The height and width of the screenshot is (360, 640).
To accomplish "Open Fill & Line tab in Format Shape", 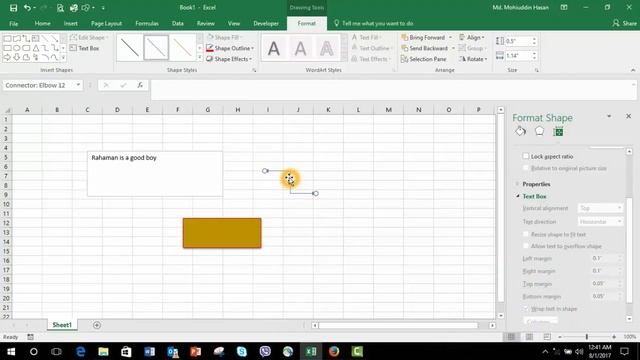I will click(520, 131).
